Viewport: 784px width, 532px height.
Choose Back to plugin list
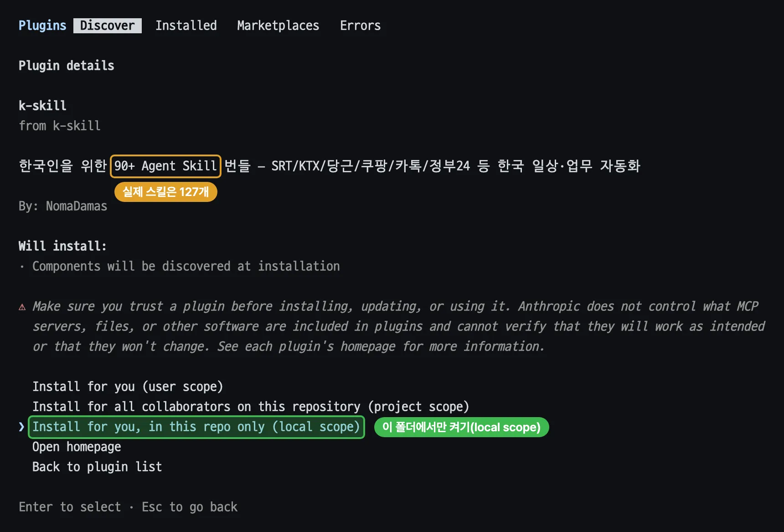pos(97,467)
